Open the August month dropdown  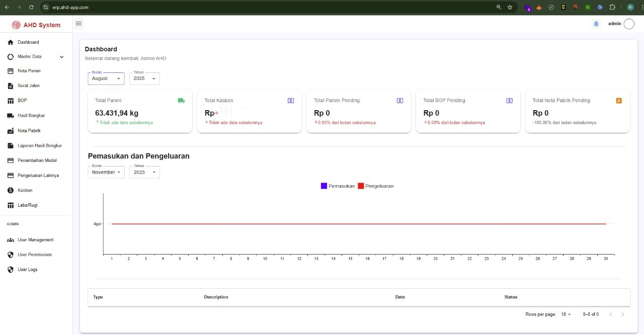(x=106, y=78)
